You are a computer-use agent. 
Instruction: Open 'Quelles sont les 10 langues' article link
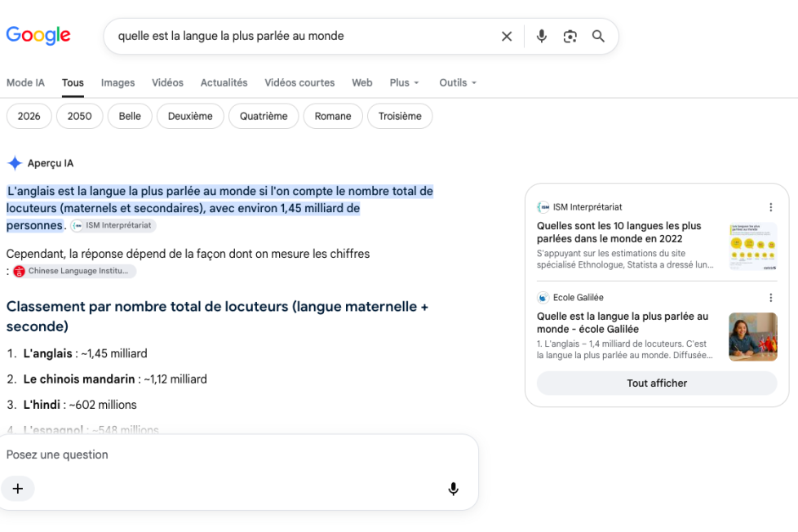618,233
